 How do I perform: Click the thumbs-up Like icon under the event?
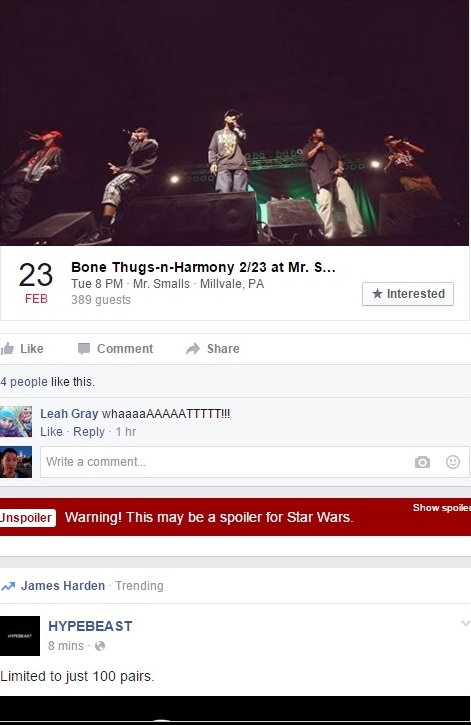coord(7,349)
